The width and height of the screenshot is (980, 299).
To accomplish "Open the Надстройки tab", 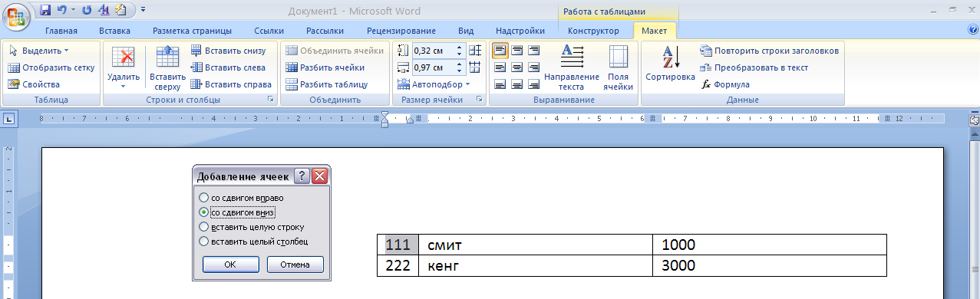I will (520, 31).
